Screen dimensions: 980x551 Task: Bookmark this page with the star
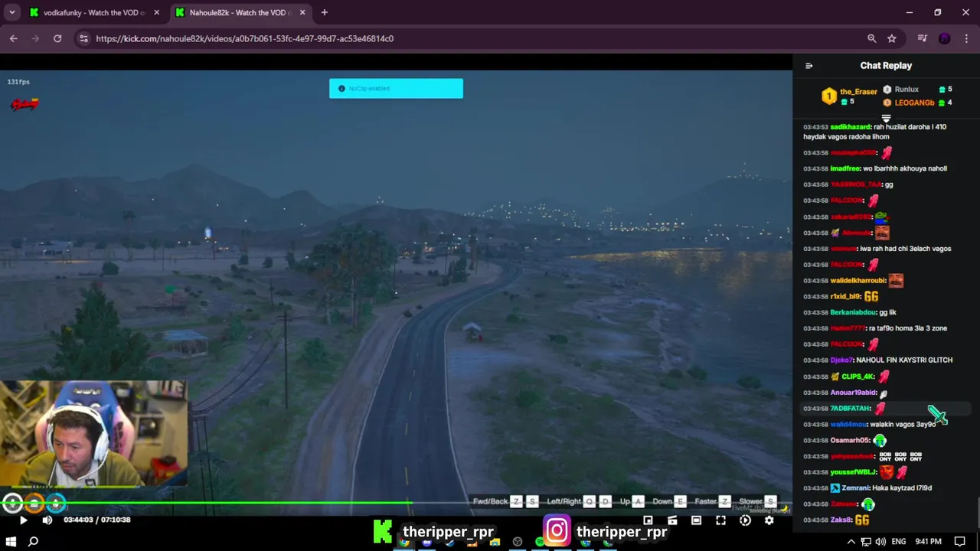[x=892, y=38]
